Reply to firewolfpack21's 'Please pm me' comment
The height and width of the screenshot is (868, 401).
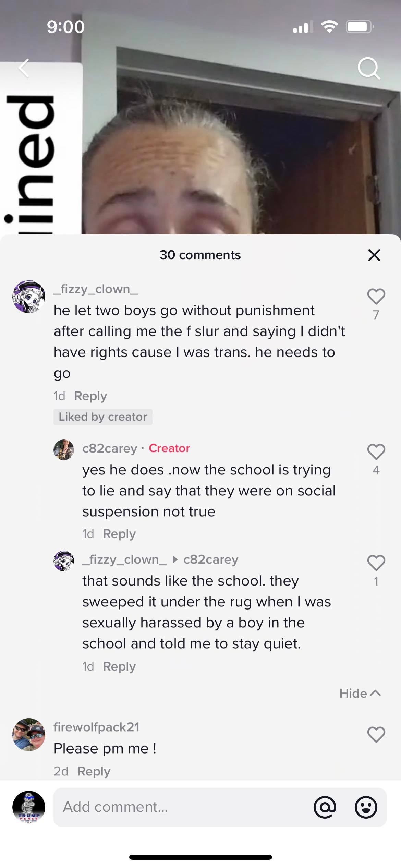click(x=94, y=771)
